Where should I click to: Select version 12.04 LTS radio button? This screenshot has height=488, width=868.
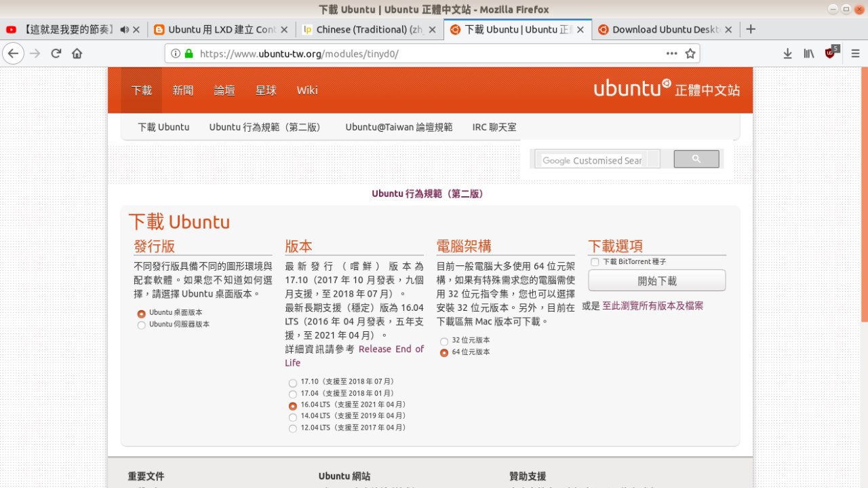pos(292,428)
